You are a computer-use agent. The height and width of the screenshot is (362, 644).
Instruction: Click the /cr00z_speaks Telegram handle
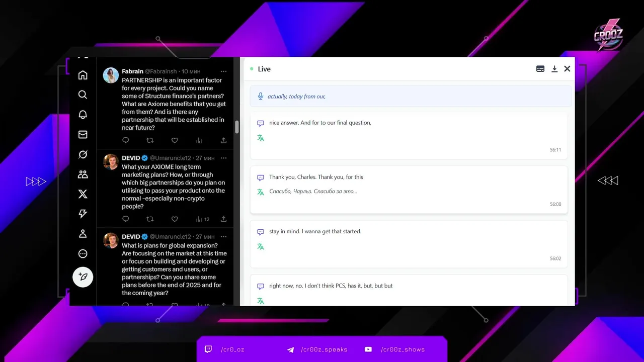(x=324, y=349)
